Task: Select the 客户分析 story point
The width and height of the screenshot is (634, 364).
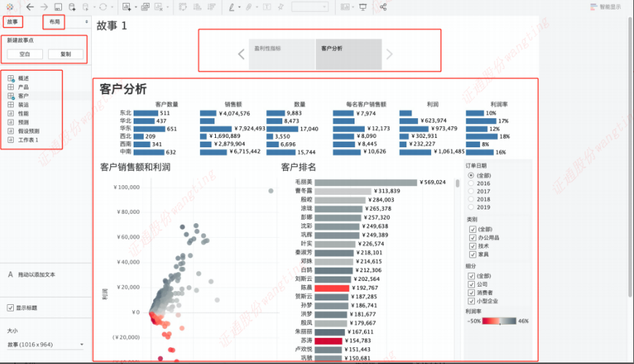Action: point(349,54)
